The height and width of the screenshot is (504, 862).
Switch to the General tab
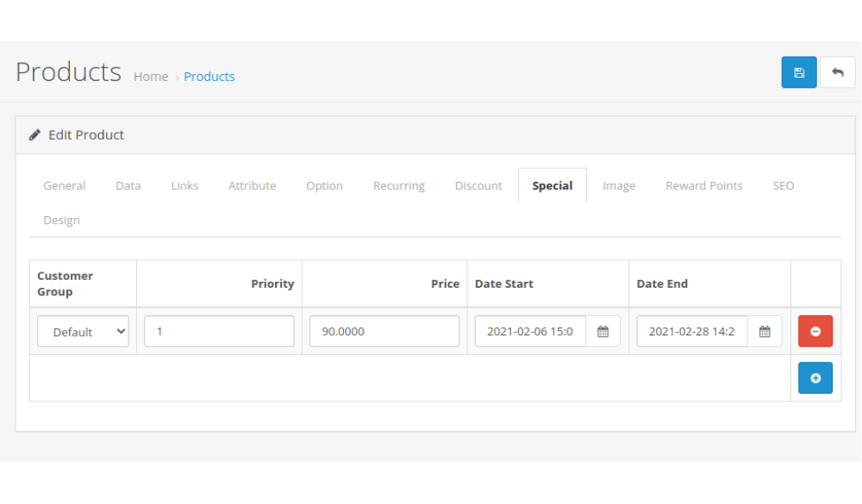click(65, 186)
